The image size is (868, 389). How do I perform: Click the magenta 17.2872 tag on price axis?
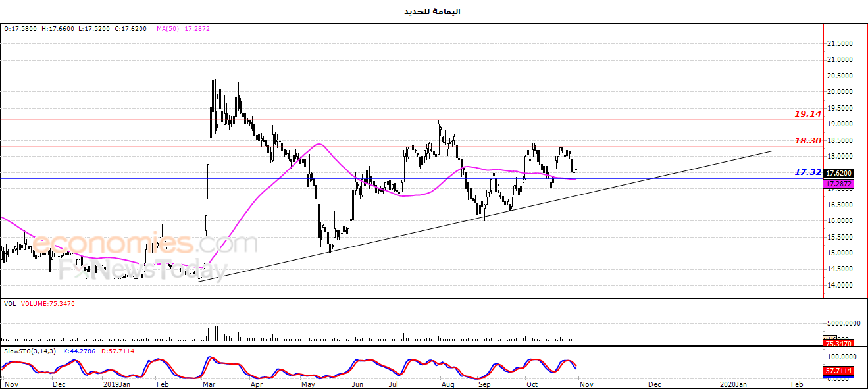click(x=838, y=184)
